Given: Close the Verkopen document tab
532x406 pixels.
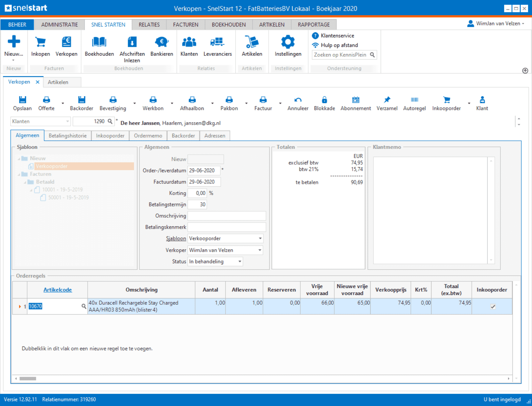Looking at the screenshot, I should tap(38, 82).
